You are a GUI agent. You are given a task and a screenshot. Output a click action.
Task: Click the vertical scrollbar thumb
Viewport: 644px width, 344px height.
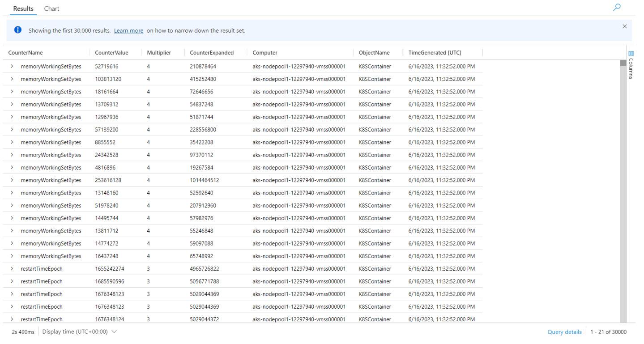click(623, 63)
